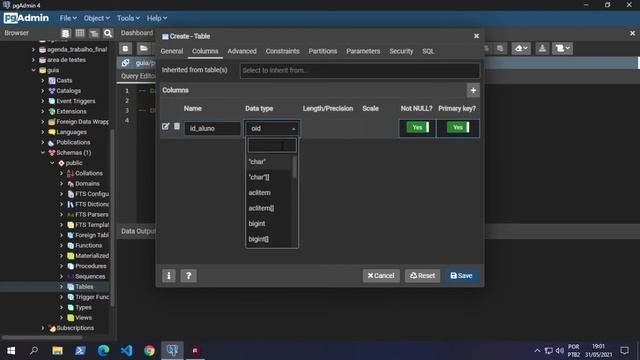
Task: Switch to the Constraints tab
Action: 282,51
